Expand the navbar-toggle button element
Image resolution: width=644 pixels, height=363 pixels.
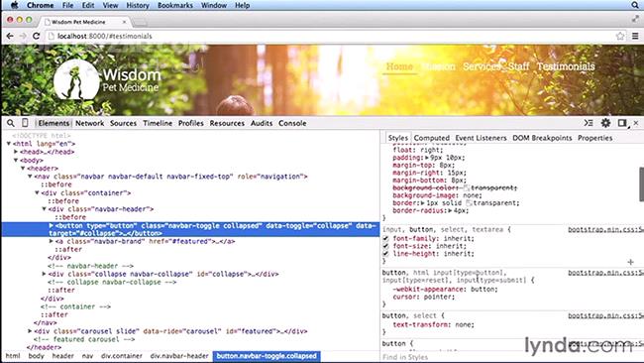[x=51, y=226]
